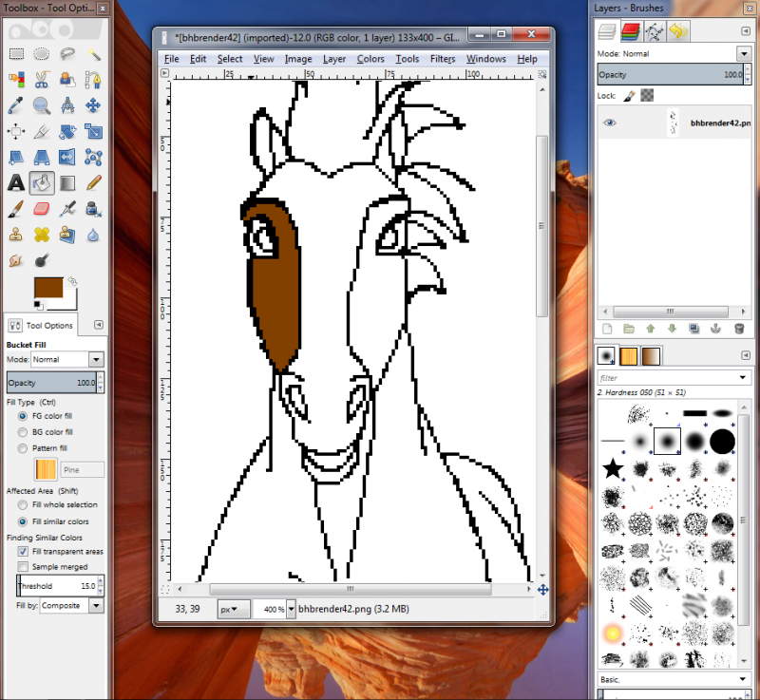Select the FG color fill option
This screenshot has height=700, width=760.
coord(22,416)
